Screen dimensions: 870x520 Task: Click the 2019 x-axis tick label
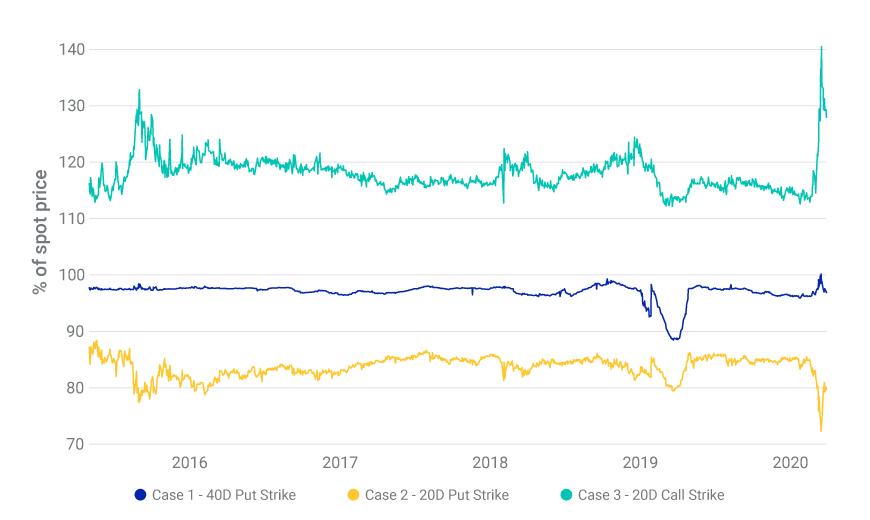[x=640, y=462]
